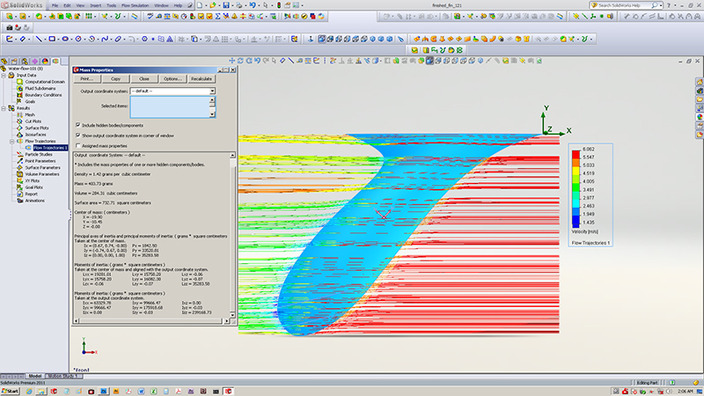The image size is (704, 396).
Task: Select Report in the tree
Action: click(x=31, y=194)
